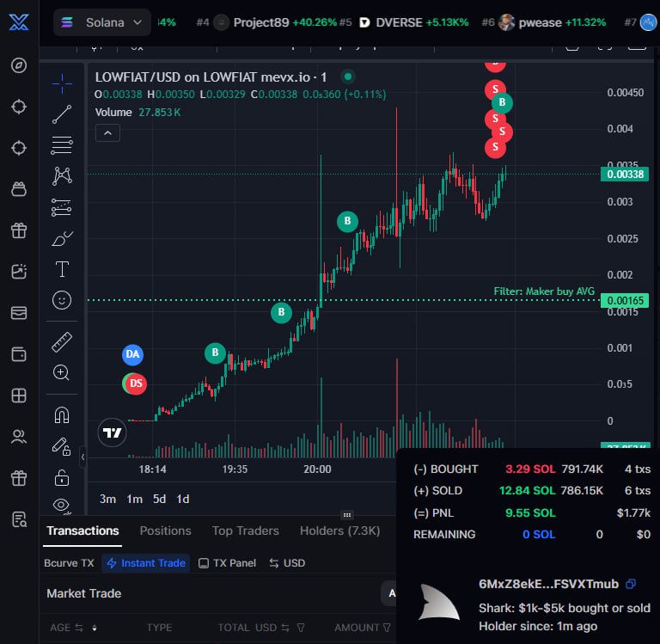This screenshot has width=660, height=644.
Task: Collapse the chart legend chevron
Action: [107, 133]
